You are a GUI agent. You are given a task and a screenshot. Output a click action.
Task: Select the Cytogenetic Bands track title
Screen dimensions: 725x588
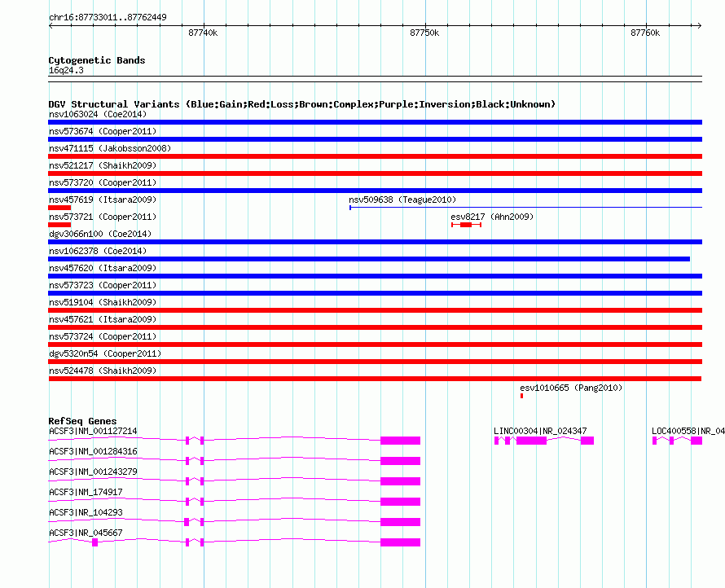coord(97,60)
